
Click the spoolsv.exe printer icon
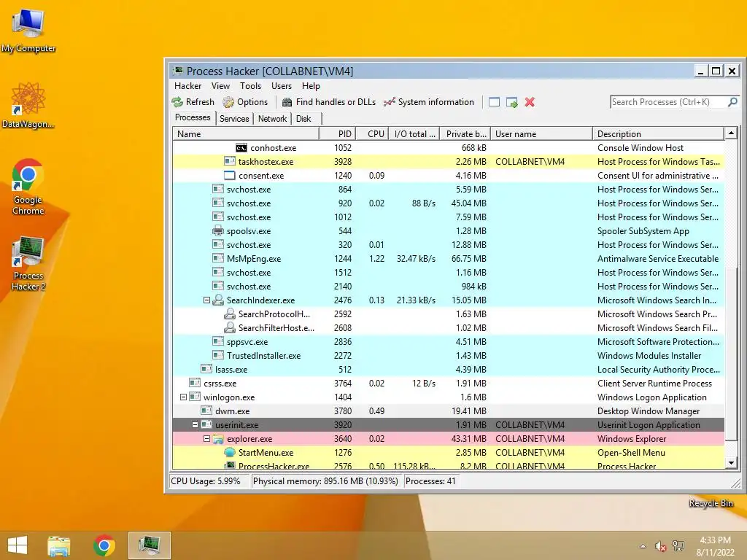(218, 231)
